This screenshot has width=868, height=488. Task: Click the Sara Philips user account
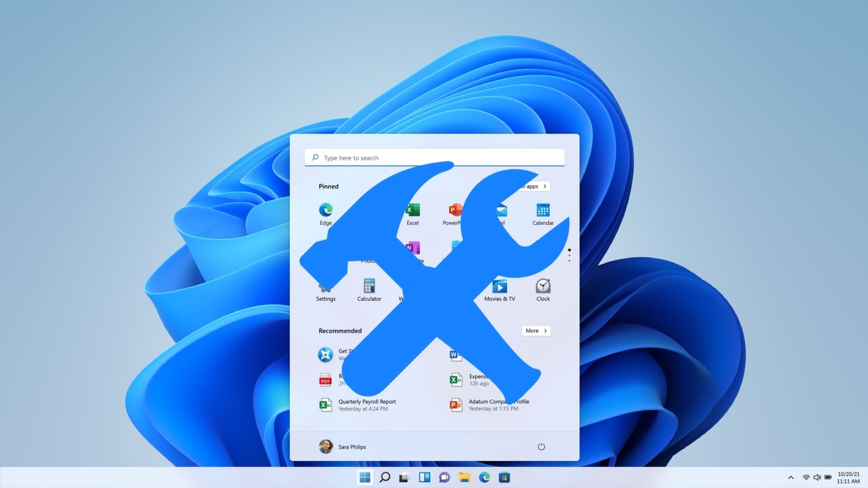pos(342,447)
